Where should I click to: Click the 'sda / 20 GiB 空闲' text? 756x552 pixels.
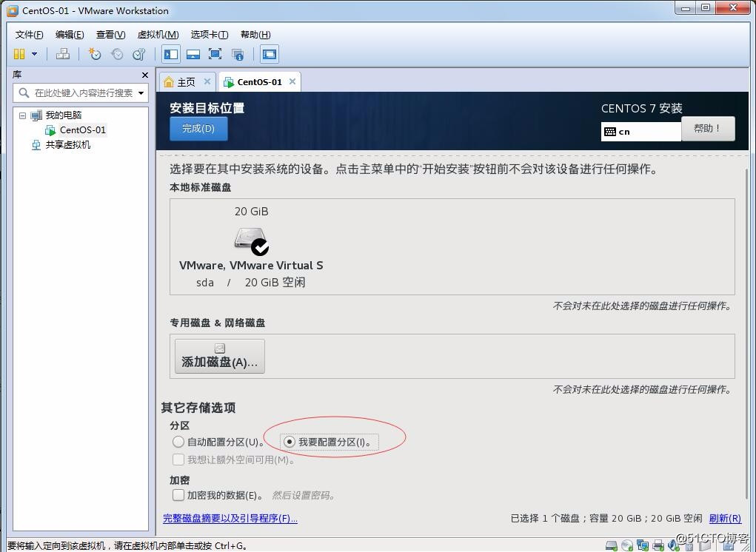coord(251,282)
